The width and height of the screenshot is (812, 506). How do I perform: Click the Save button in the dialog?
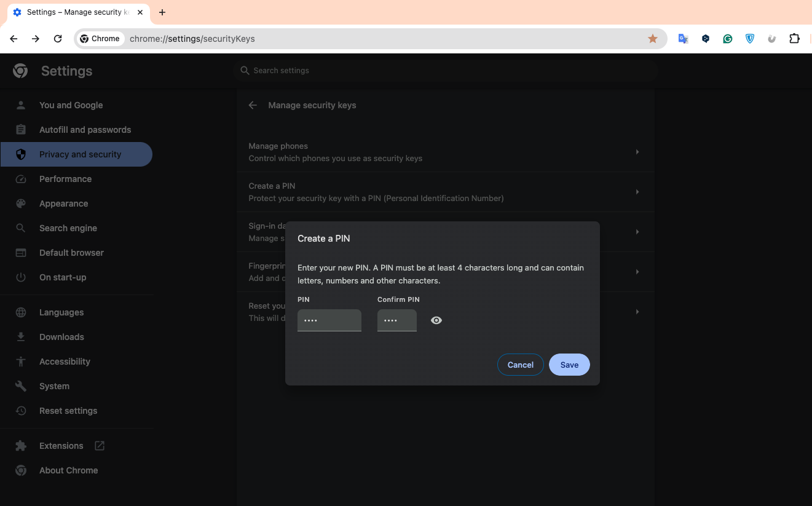[x=569, y=365]
